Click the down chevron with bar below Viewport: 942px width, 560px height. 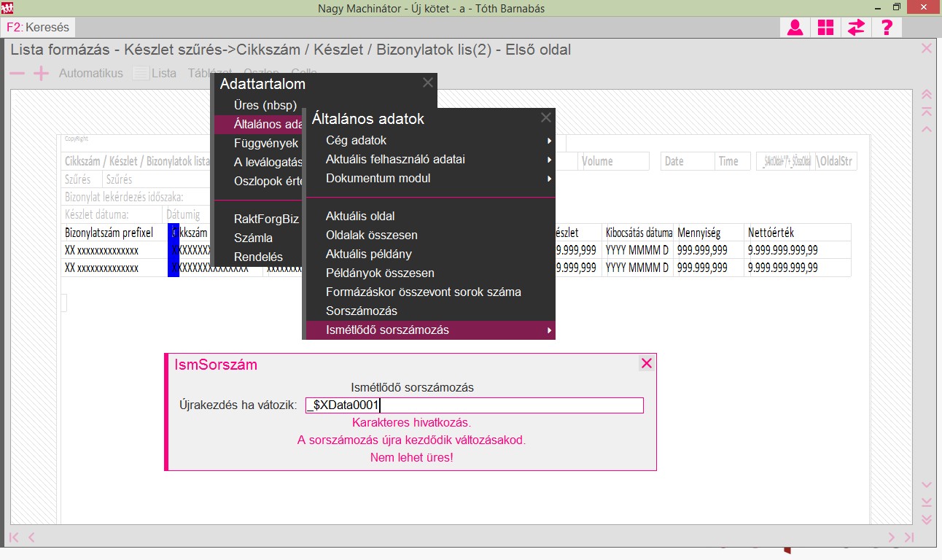click(927, 502)
